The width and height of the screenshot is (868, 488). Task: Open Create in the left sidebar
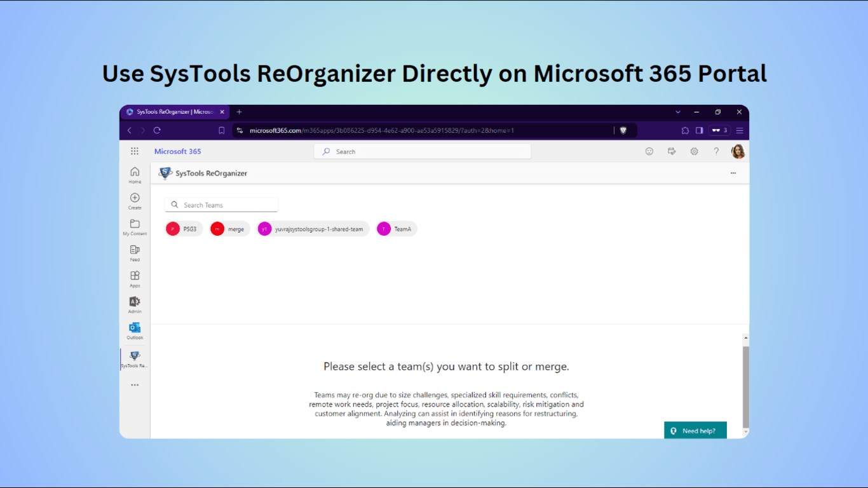point(135,201)
